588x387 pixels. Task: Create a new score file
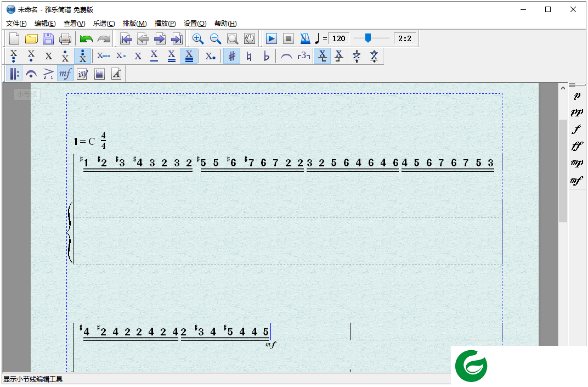(14, 38)
